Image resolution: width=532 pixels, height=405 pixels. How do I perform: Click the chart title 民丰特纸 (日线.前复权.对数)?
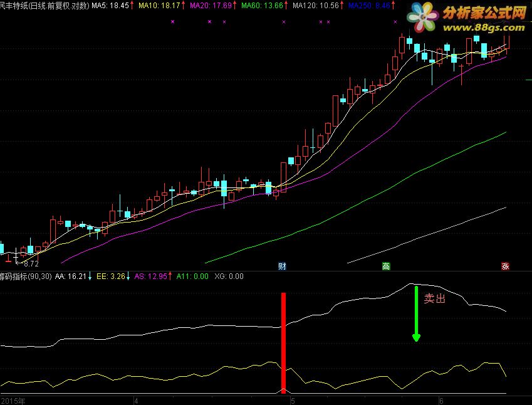point(44,6)
